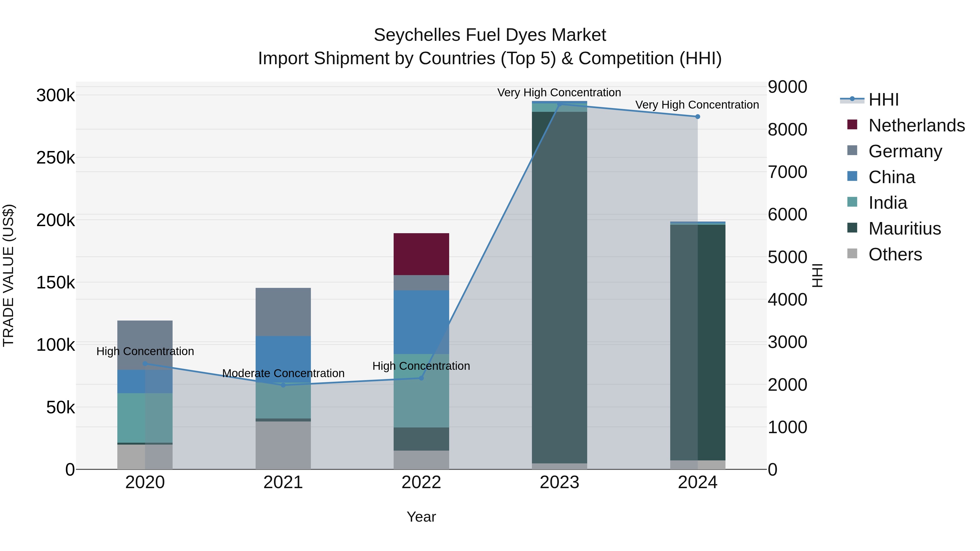Click the '200k' left axis tick label
The height and width of the screenshot is (551, 980).
click(x=56, y=220)
